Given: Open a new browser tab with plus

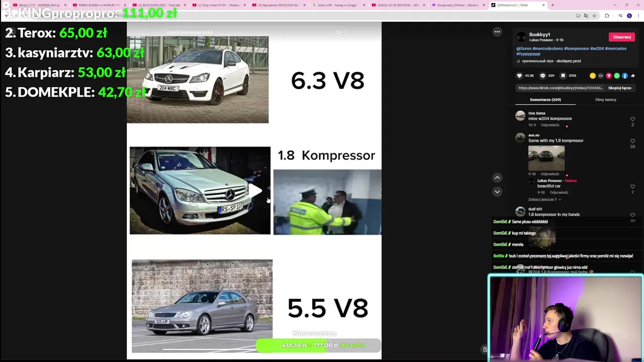Looking at the screenshot, I should click(552, 5).
